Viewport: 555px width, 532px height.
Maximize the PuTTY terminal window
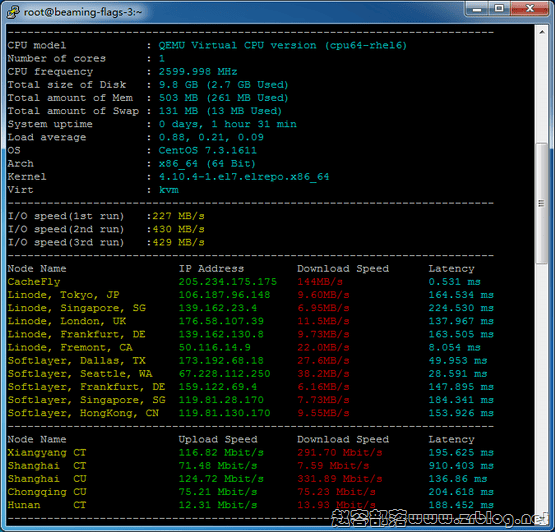coord(499,9)
